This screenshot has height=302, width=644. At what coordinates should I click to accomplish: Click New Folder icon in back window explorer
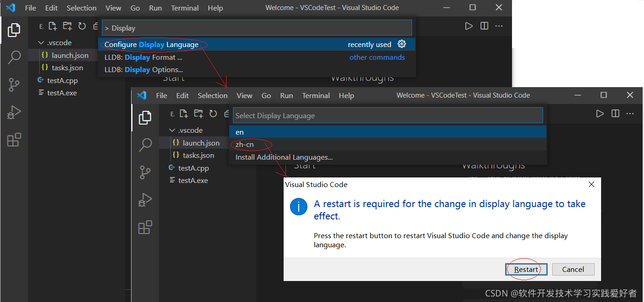pyautogui.click(x=68, y=26)
